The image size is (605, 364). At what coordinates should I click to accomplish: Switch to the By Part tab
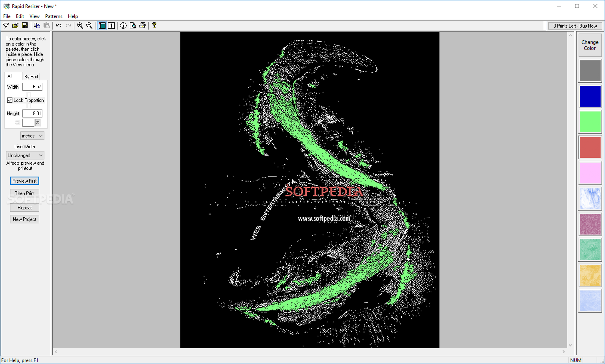pos(31,77)
